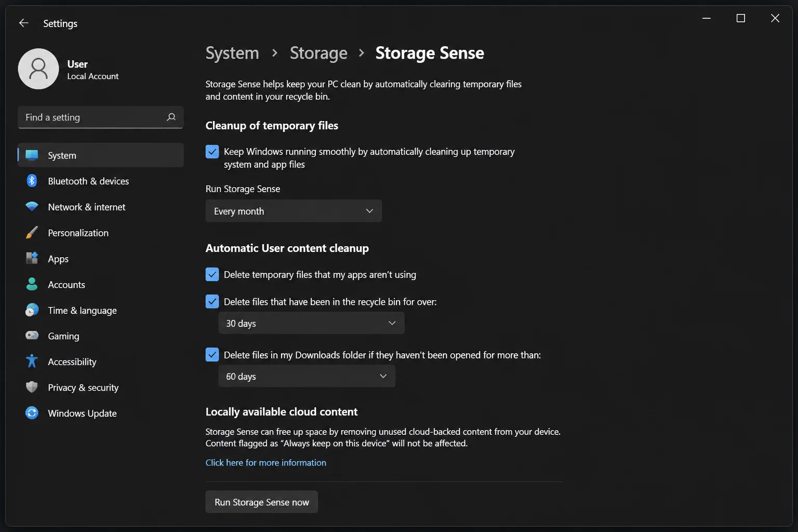Open the 60 days Downloads dropdown
This screenshot has width=798, height=532.
pyautogui.click(x=307, y=376)
